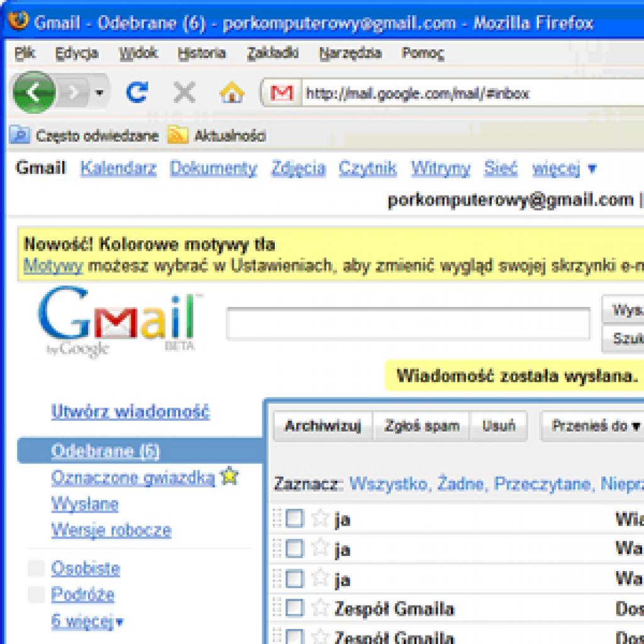Click drag handle of second ja message
Image resolution: width=644 pixels, height=644 pixels.
click(x=277, y=548)
